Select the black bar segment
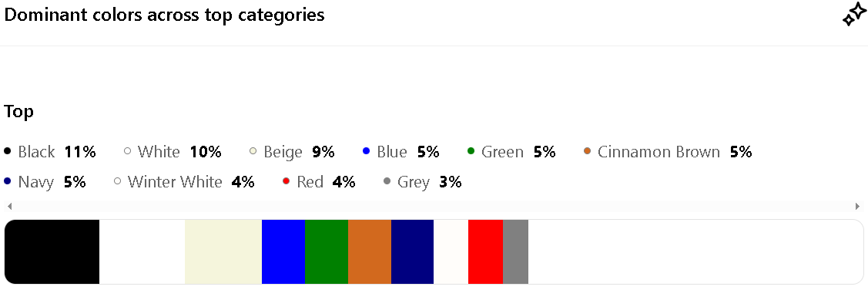This screenshot has width=868, height=290. point(52,251)
